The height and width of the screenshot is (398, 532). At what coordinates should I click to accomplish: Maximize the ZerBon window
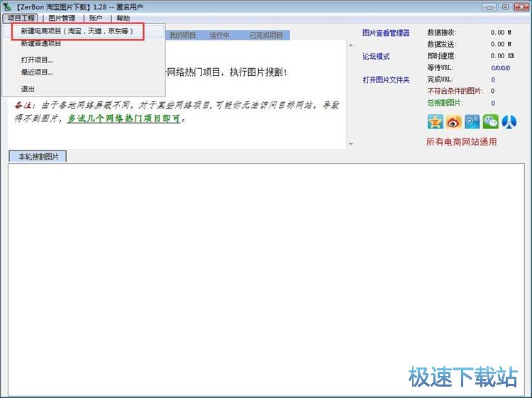[506, 7]
